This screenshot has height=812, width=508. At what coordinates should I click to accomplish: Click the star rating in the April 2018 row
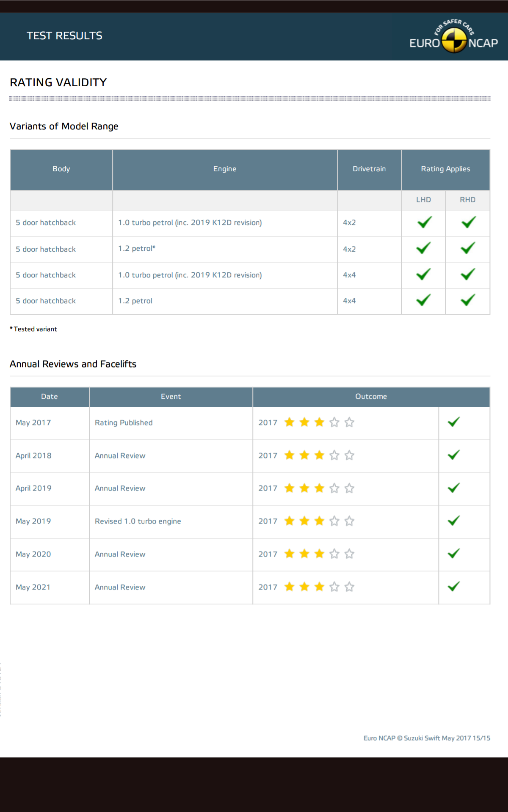pyautogui.click(x=319, y=455)
